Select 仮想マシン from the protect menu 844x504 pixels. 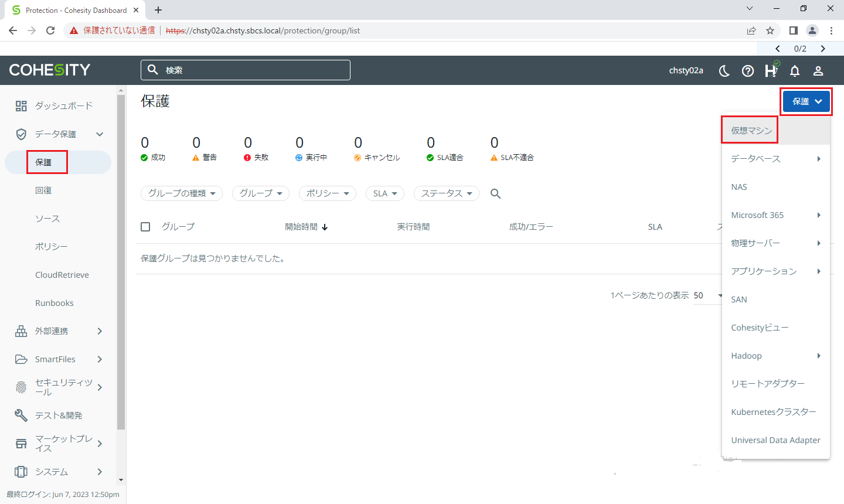(x=776, y=131)
